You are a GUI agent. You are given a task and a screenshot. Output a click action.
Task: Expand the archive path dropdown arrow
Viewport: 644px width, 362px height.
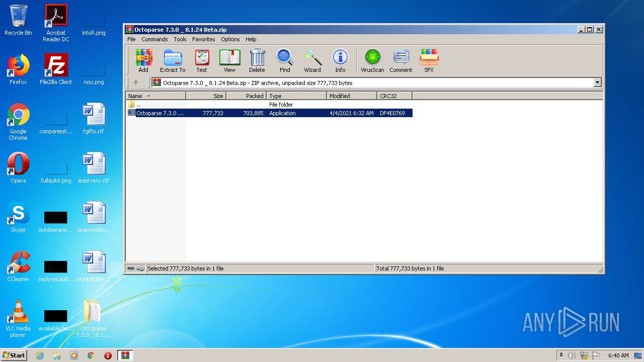tap(598, 82)
